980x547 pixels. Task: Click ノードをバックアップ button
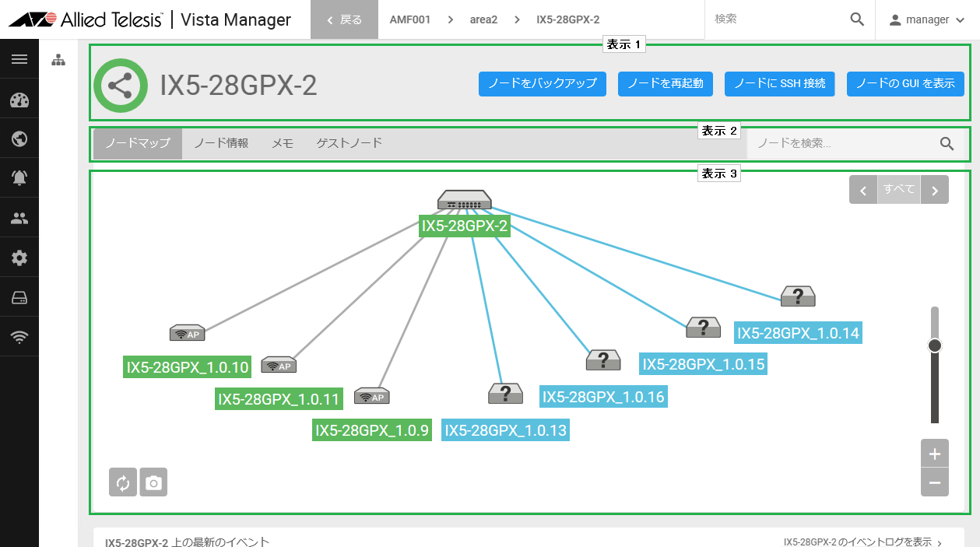pyautogui.click(x=543, y=83)
